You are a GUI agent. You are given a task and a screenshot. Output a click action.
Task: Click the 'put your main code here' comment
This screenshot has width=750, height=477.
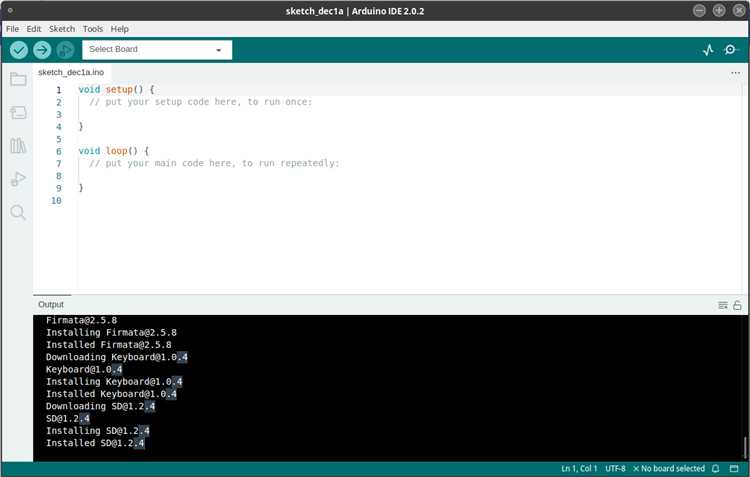(x=214, y=163)
